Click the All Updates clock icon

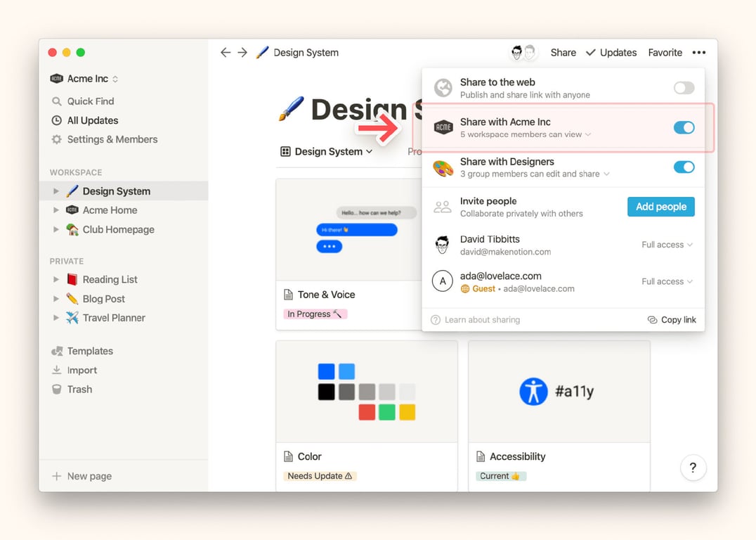pyautogui.click(x=56, y=120)
